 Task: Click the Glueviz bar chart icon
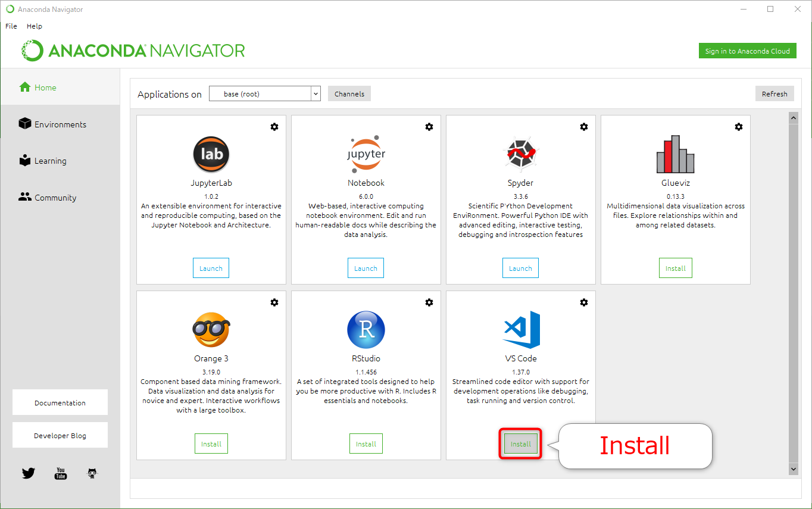click(676, 154)
